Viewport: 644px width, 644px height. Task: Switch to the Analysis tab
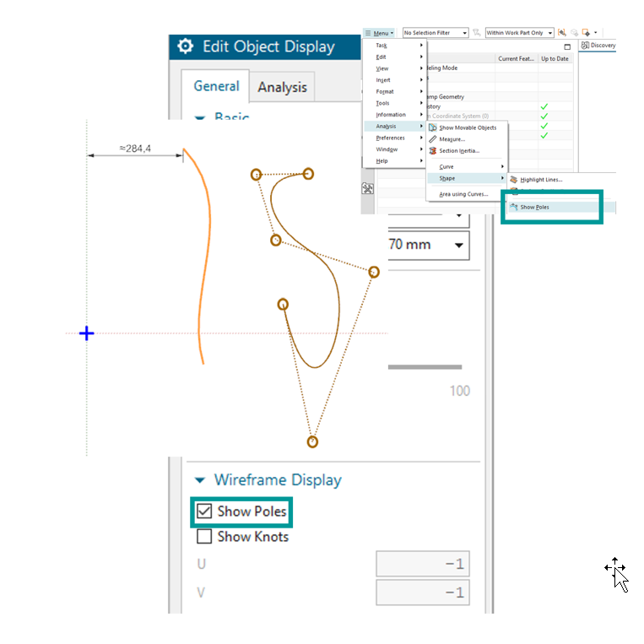coord(282,87)
